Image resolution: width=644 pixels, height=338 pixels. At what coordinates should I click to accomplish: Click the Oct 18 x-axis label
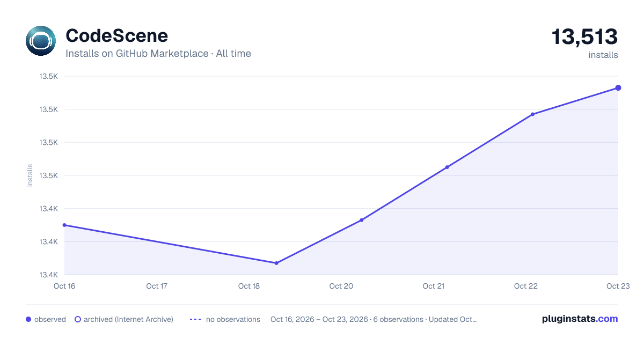pos(249,286)
